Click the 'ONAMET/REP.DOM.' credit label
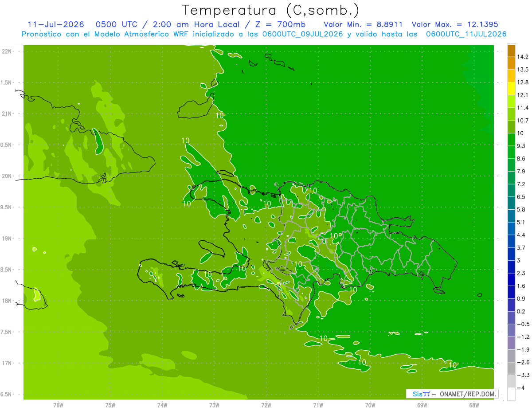Image resolution: width=532 pixels, height=411 pixels. pos(467,394)
